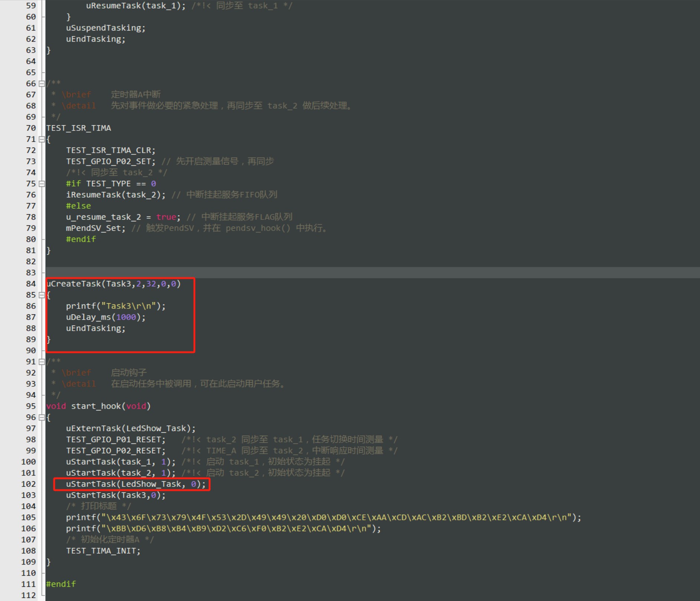Click uResumeTask(task_1) on line 59
Image resolution: width=700 pixels, height=601 pixels.
136,6
